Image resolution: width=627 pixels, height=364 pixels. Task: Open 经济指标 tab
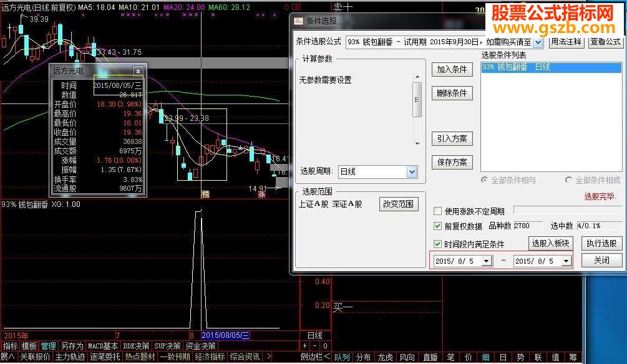point(210,357)
